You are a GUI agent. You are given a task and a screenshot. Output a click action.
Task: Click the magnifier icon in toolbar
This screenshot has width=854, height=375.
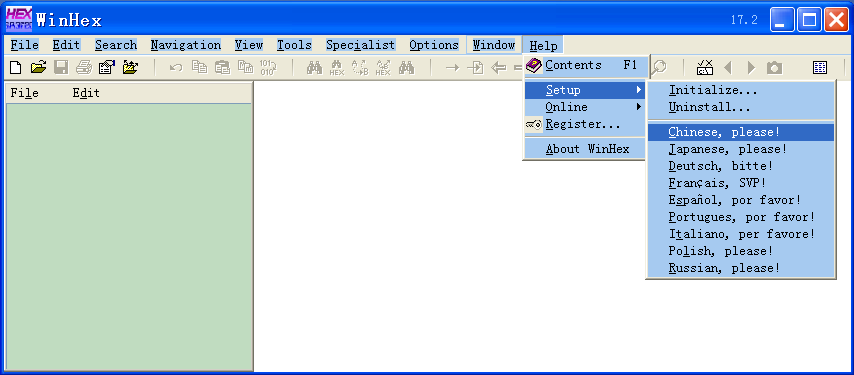[659, 67]
